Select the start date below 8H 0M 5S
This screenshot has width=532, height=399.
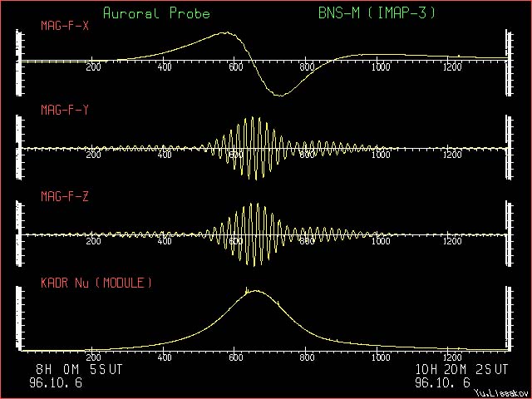59,382
